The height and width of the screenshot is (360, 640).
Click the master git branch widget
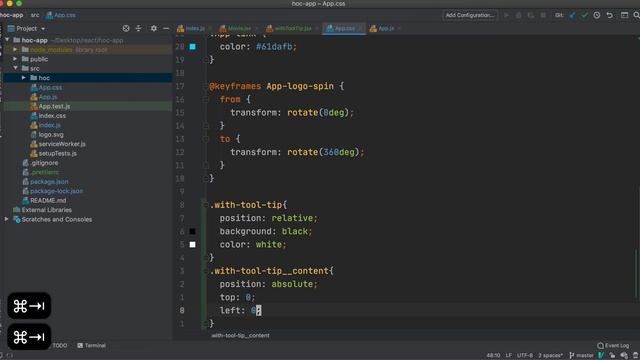coord(581,356)
